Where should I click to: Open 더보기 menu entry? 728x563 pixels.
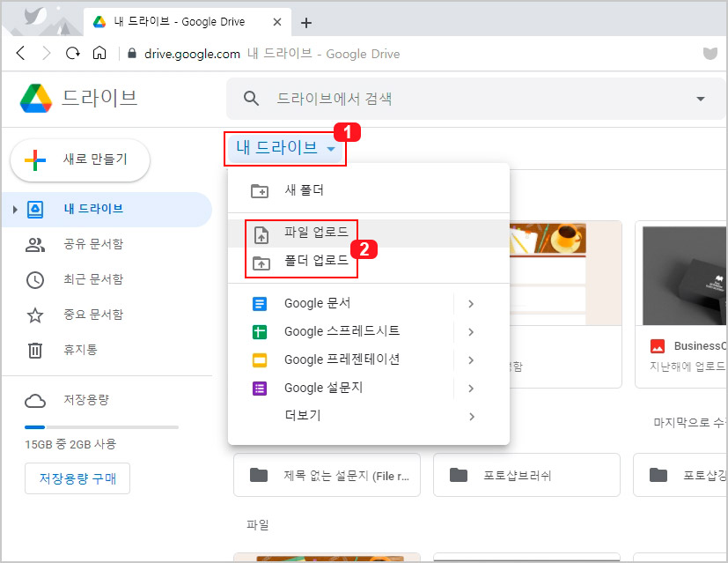click(x=369, y=416)
